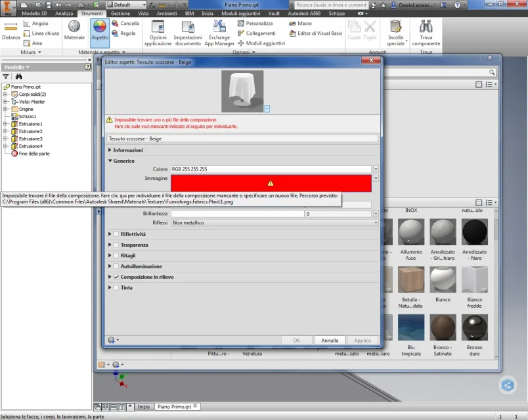Click the OK button in editor
The height and width of the screenshot is (420, 528).
pos(296,341)
